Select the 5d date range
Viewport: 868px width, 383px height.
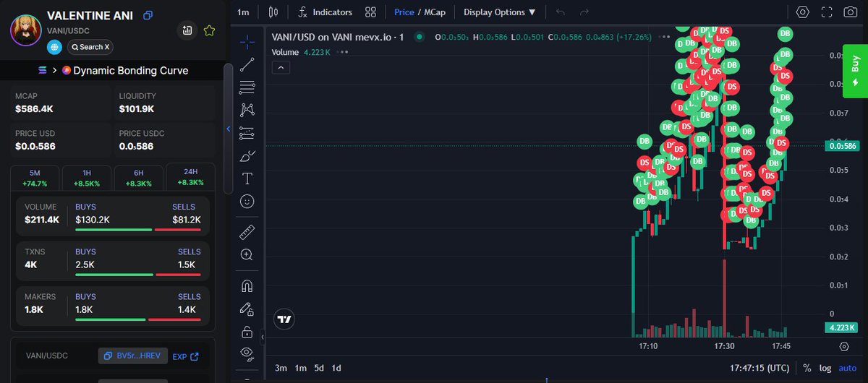319,368
